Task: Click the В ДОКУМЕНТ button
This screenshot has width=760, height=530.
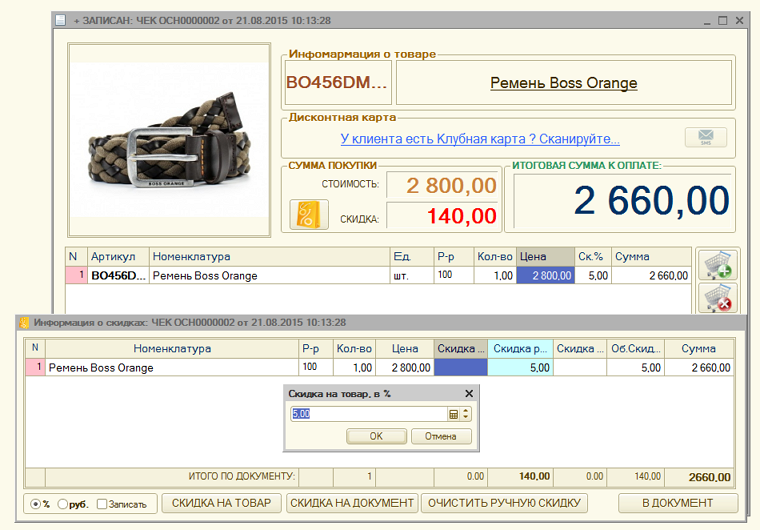Action: click(678, 503)
